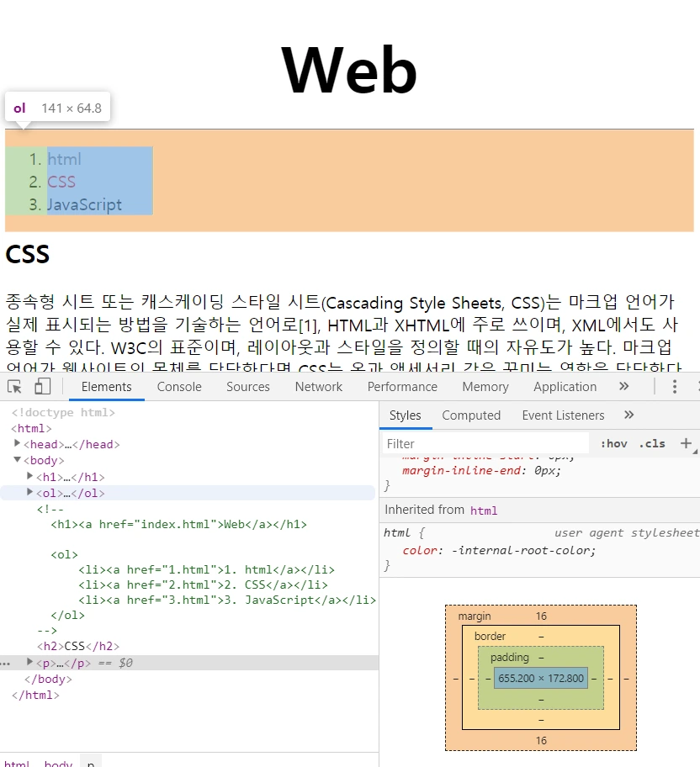Image resolution: width=700 pixels, height=767 pixels.
Task: Select the h2 CSS element row
Action: pos(78,646)
